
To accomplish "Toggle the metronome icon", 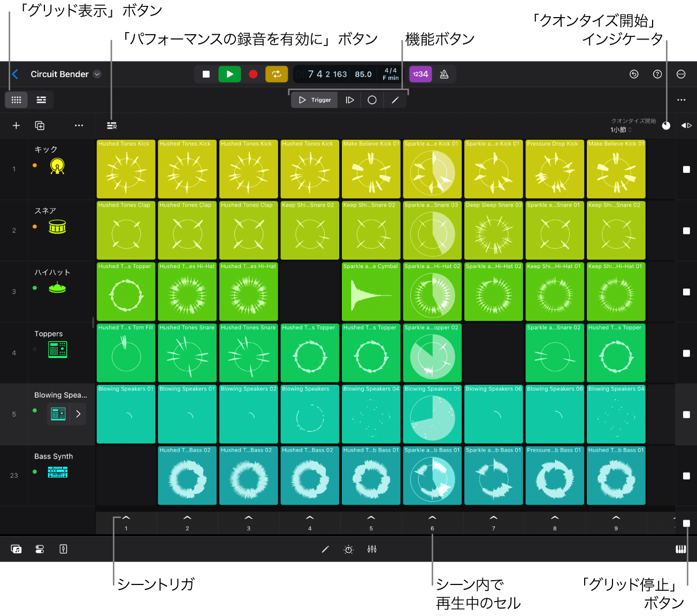I will pos(444,74).
